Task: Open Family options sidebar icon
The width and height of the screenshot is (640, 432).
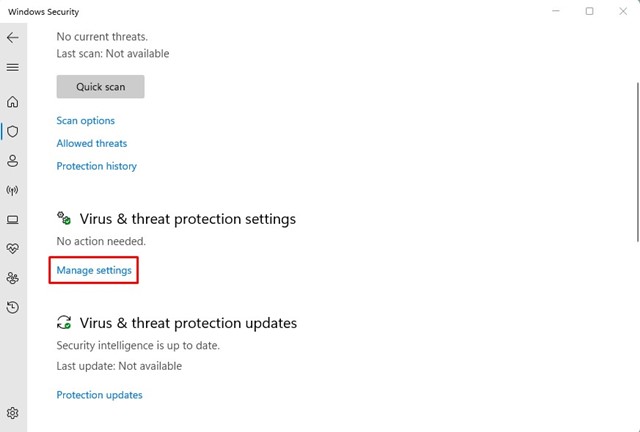Action: click(x=12, y=278)
